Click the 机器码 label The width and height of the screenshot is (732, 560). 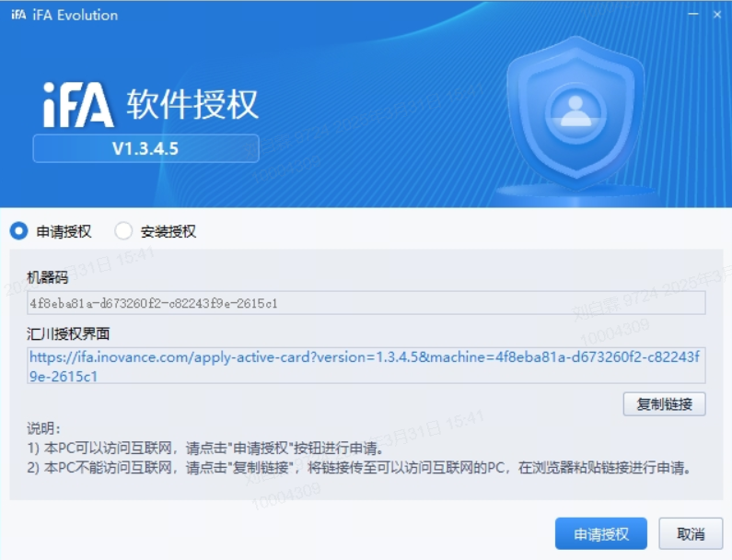coord(47,277)
